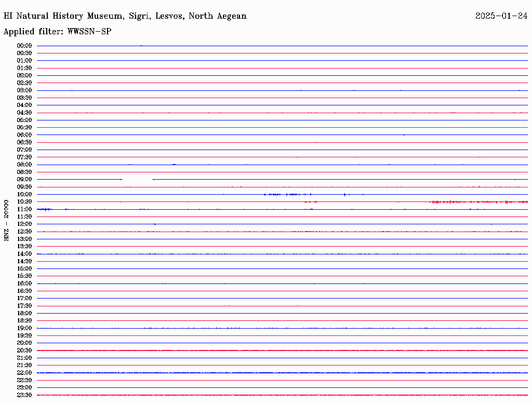Click the 00:00 time label
The width and height of the screenshot is (532, 405).
point(24,46)
